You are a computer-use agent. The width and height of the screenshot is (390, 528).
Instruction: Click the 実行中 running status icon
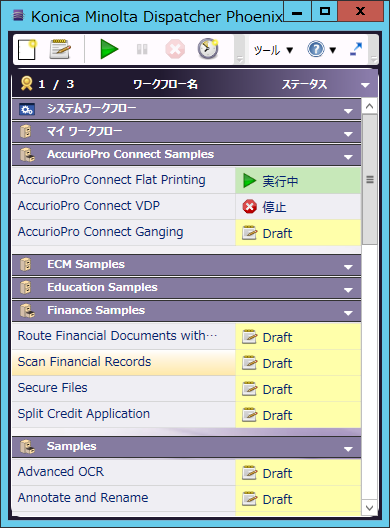(x=250, y=180)
